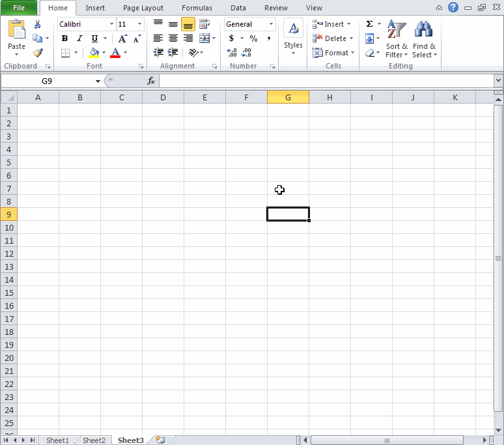Minimize the ribbon with caret icon
This screenshot has width=504, height=445.
[x=439, y=8]
